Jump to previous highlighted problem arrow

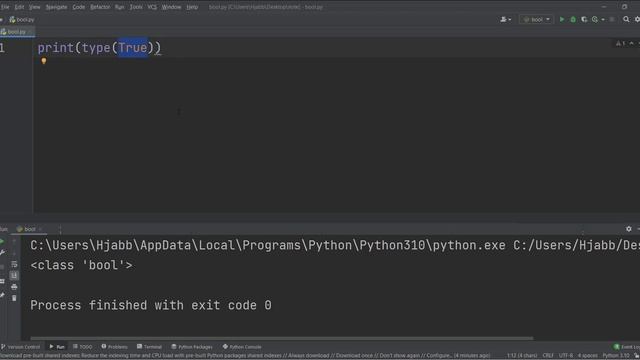tap(631, 44)
